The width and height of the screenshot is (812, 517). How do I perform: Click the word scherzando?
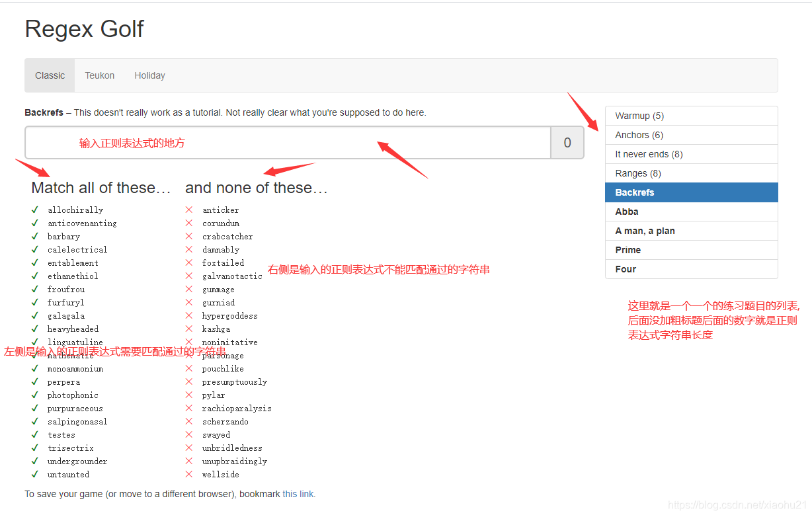225,422
